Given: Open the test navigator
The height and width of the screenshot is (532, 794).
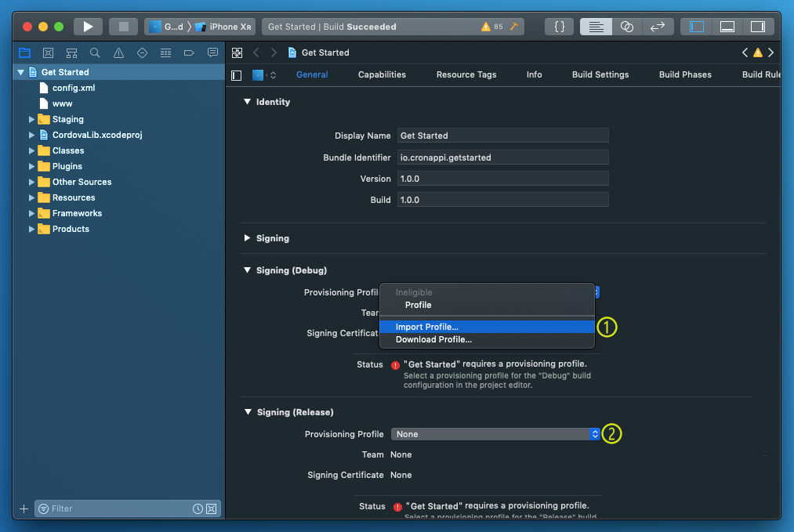Looking at the screenshot, I should 142,52.
